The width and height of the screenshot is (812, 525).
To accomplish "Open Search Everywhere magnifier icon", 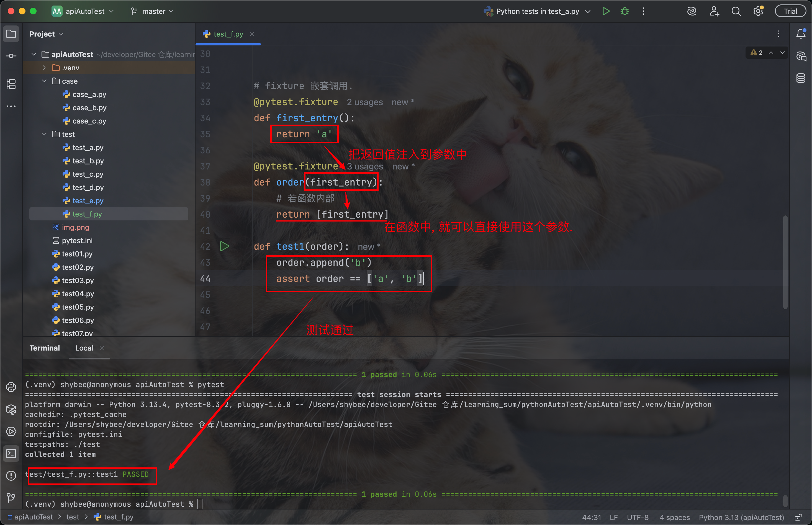I will click(736, 11).
